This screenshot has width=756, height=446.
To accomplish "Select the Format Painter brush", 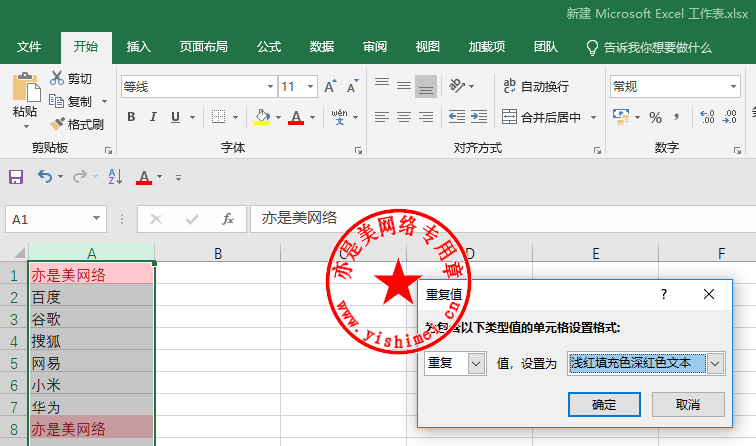I will 57,124.
